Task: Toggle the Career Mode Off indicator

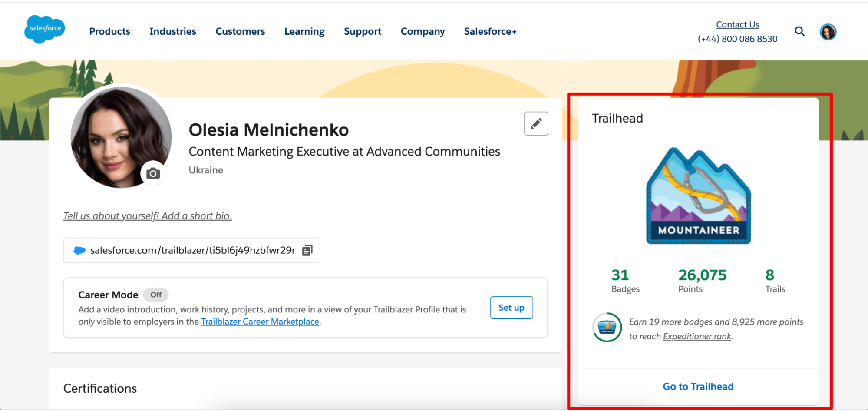Action: pos(156,295)
